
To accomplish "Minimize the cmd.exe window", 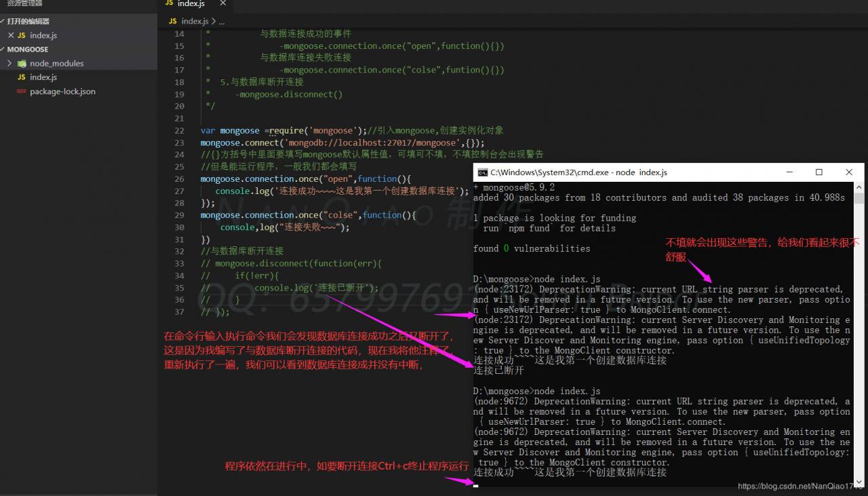I will click(789, 172).
